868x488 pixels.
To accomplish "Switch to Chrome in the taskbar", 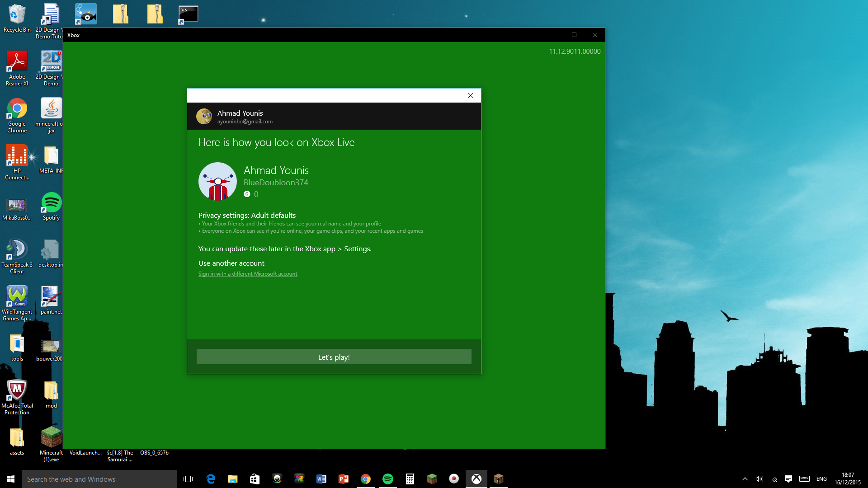I will click(366, 479).
